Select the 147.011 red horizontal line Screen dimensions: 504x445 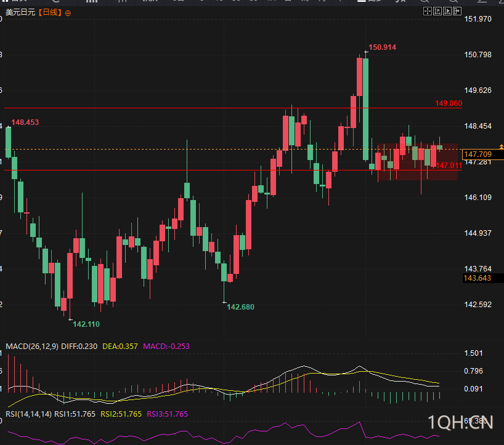233,170
